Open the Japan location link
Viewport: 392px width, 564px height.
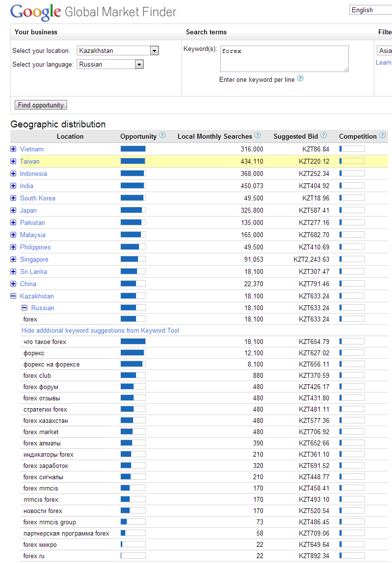click(x=28, y=210)
